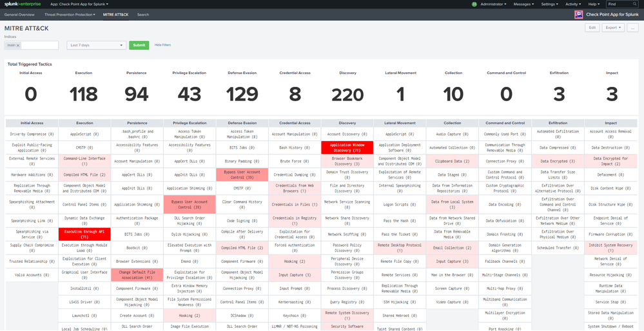Click Data Encrypted for Impact (2) cell
Screen dimensions: 644x331
[612, 161]
